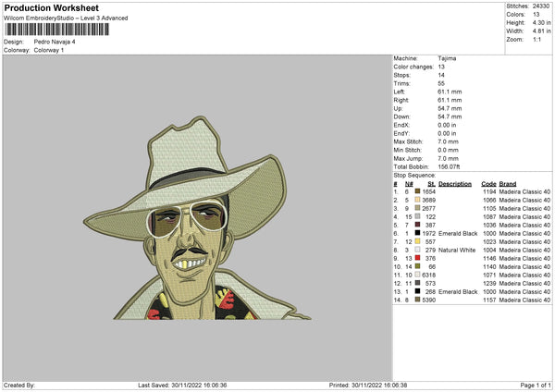
Task: Click the Machine value Tajima
Action: pos(447,58)
